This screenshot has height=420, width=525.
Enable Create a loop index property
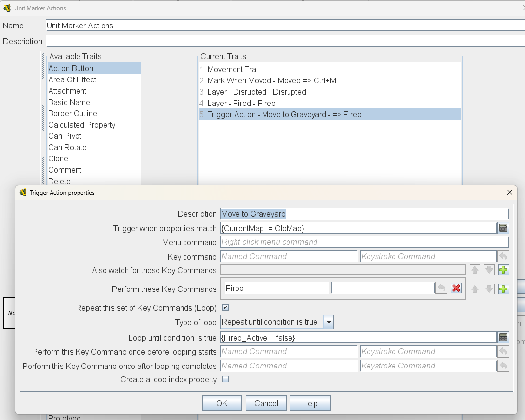pos(225,379)
